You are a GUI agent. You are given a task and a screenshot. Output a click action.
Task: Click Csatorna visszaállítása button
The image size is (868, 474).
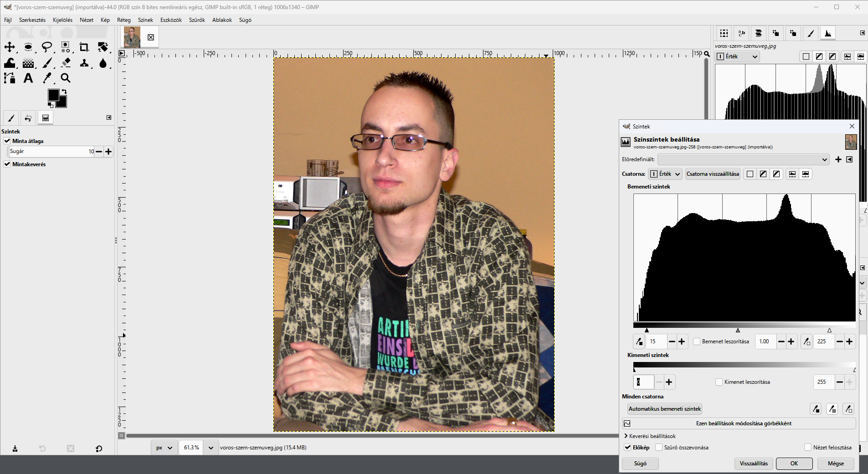[713, 174]
